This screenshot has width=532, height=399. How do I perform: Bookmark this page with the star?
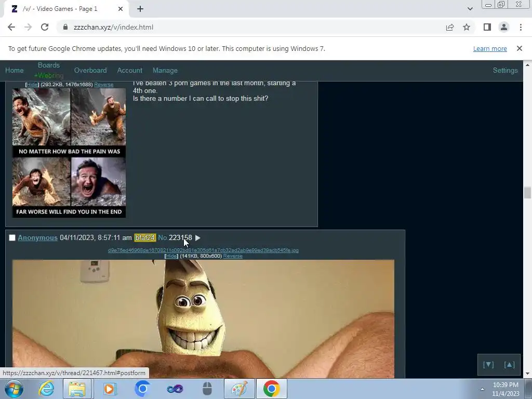coord(467,27)
